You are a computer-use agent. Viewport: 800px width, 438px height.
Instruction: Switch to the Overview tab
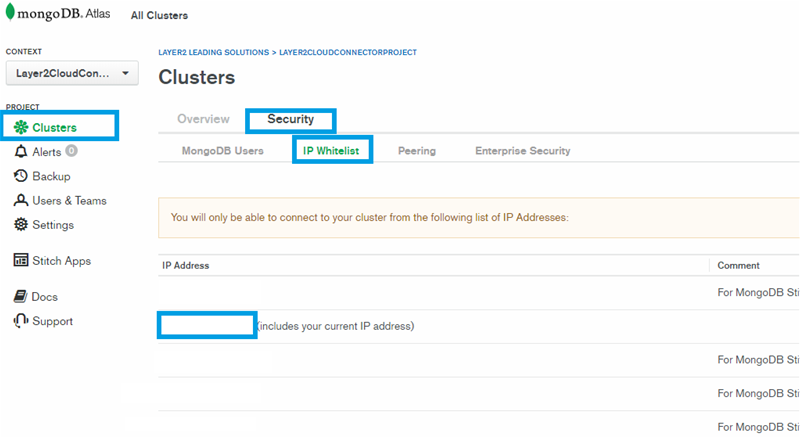tap(203, 119)
